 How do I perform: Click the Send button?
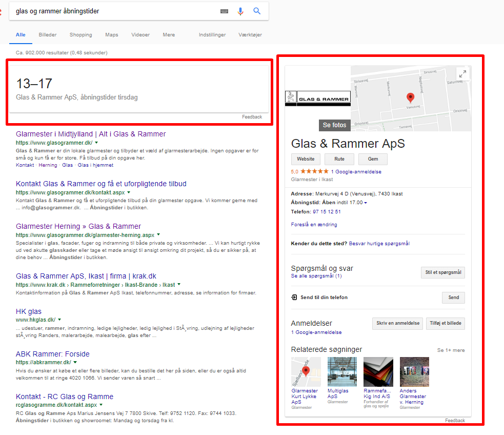click(x=454, y=298)
